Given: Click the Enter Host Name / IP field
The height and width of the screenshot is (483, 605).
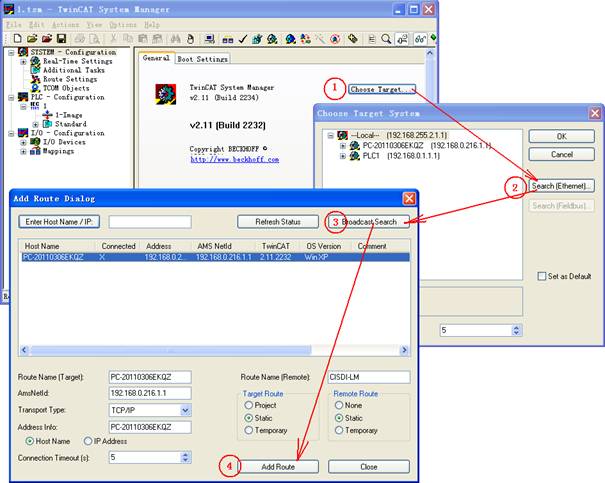Looking at the screenshot, I should coord(149,221).
